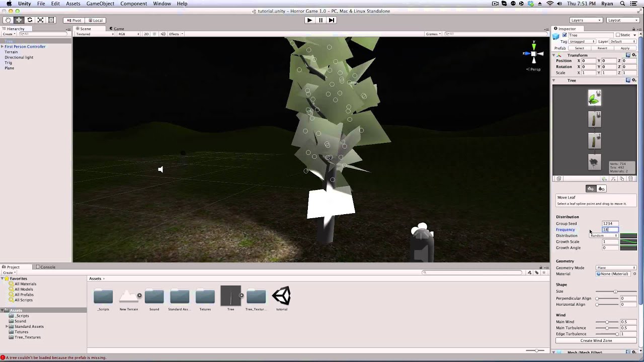
Task: Click the Unity project file in Assets
Action: (x=281, y=297)
